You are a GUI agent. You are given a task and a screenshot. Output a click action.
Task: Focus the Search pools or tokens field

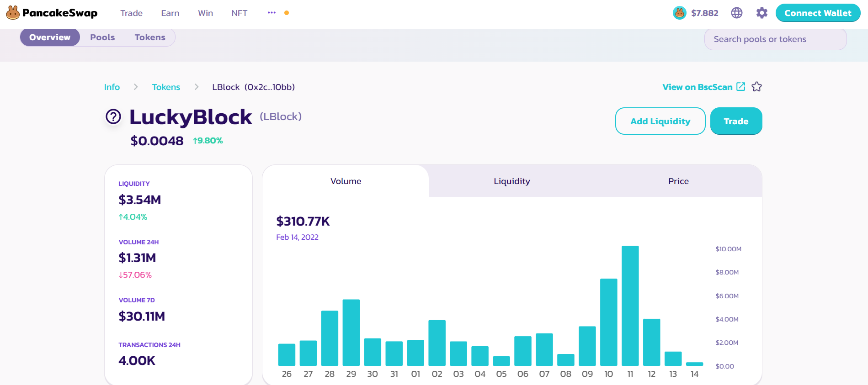coord(775,39)
